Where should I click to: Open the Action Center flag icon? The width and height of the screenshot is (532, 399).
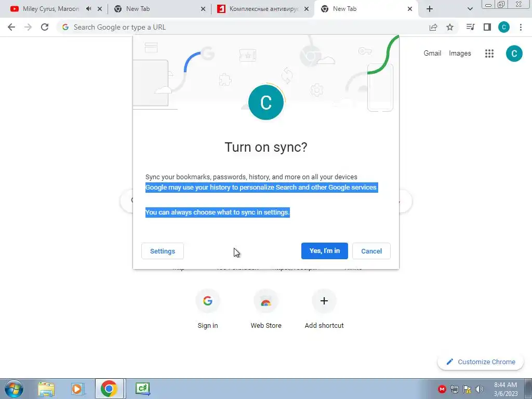click(x=467, y=389)
